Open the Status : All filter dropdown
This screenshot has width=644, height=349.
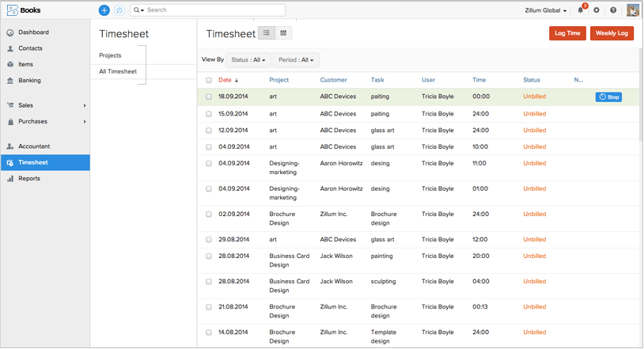tap(248, 60)
